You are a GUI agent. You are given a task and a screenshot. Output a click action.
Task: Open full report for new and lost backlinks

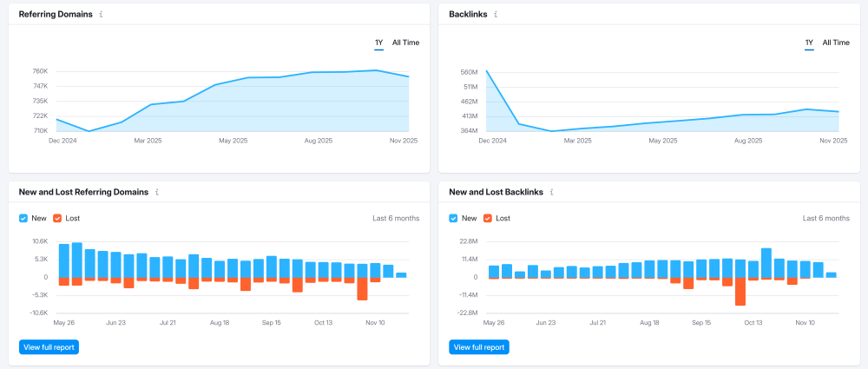pos(479,347)
